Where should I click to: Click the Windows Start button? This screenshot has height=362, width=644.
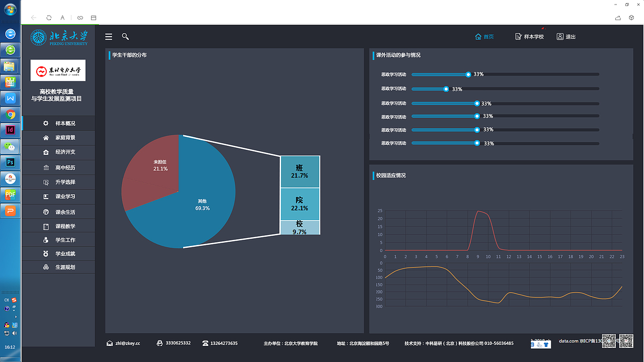(10, 10)
